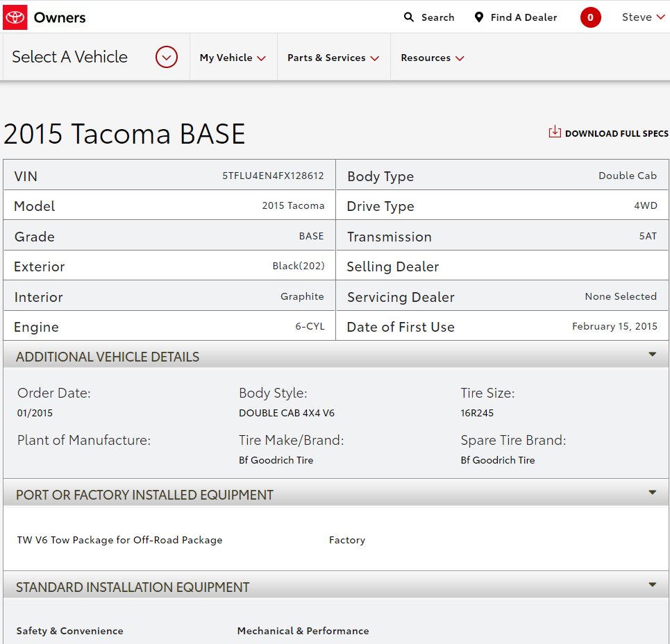Click Bf Goodrich Tire under Tire Make/Brand
The image size is (670, 644).
pyautogui.click(x=276, y=460)
